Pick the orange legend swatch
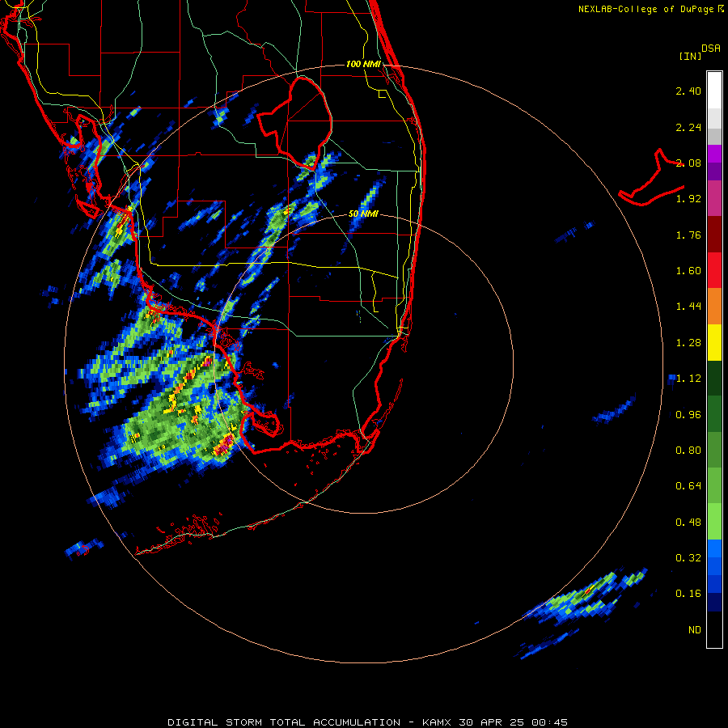The image size is (728, 728). click(714, 307)
